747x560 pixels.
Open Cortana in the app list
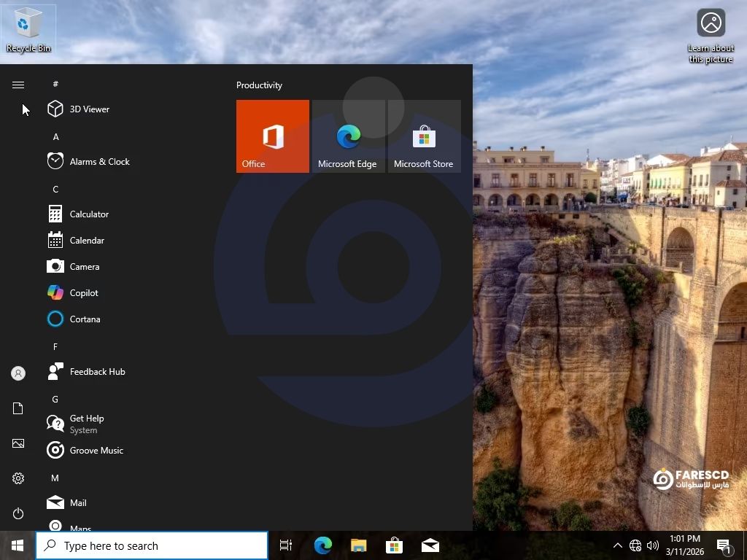85,319
